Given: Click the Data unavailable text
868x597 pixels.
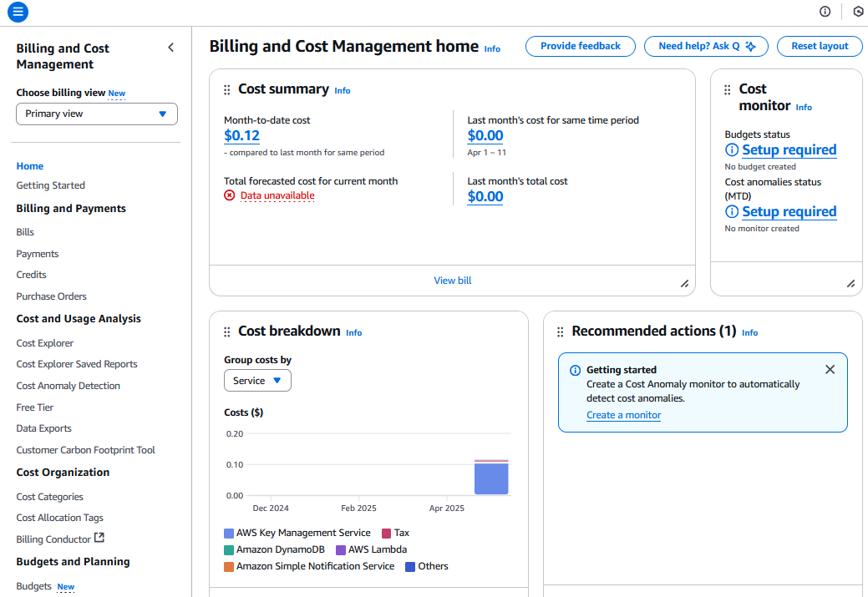Looking at the screenshot, I should coord(277,195).
